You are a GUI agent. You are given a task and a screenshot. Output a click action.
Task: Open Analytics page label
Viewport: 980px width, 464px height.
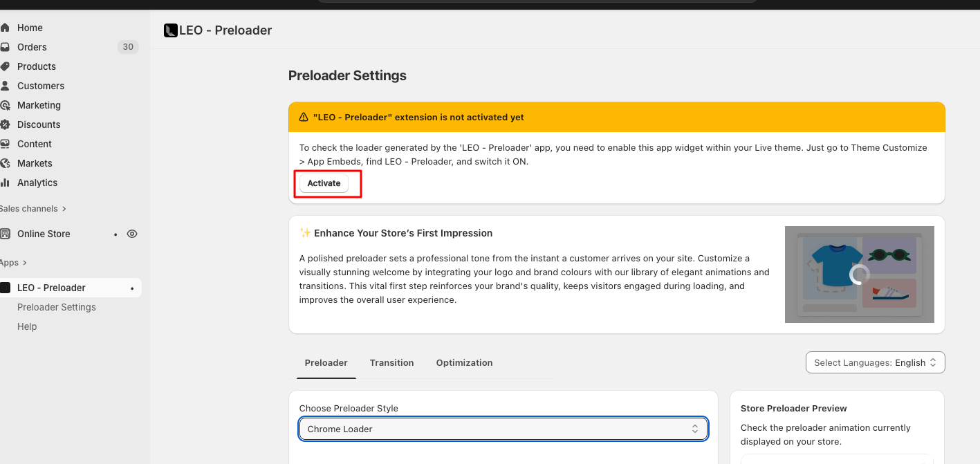click(x=37, y=183)
